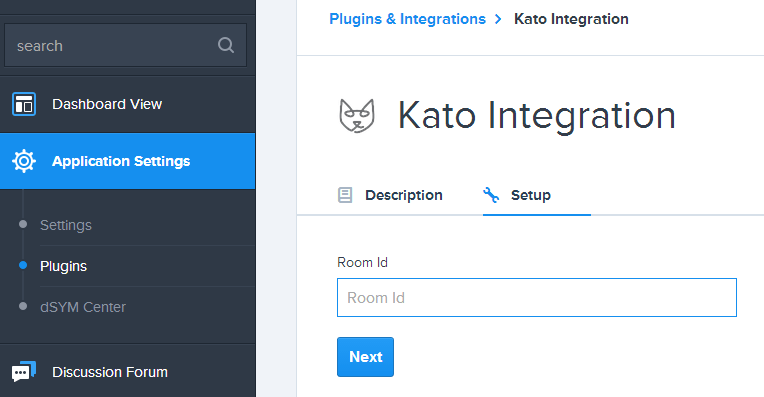Click the Dashboard View layout icon
Viewport: 764px width, 397px height.
coord(24,104)
